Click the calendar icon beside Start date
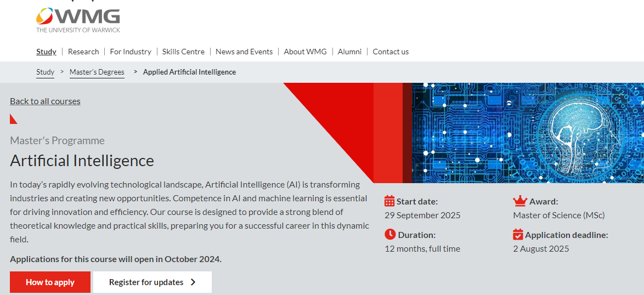The width and height of the screenshot is (644, 295). click(x=389, y=201)
